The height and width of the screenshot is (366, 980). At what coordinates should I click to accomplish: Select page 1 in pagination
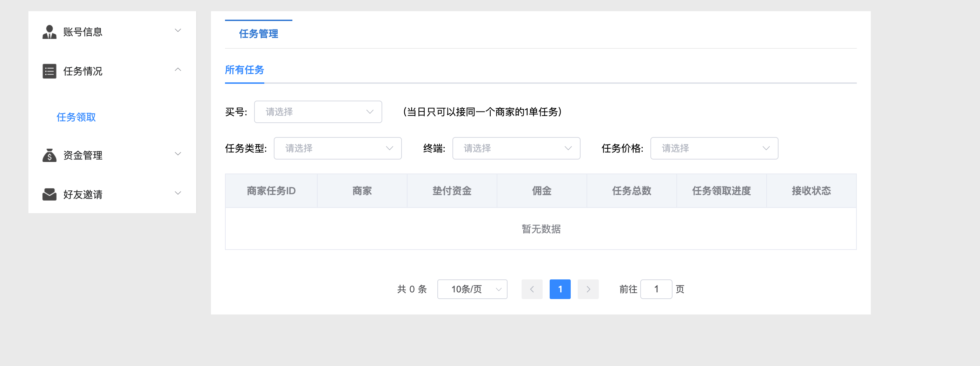[560, 289]
